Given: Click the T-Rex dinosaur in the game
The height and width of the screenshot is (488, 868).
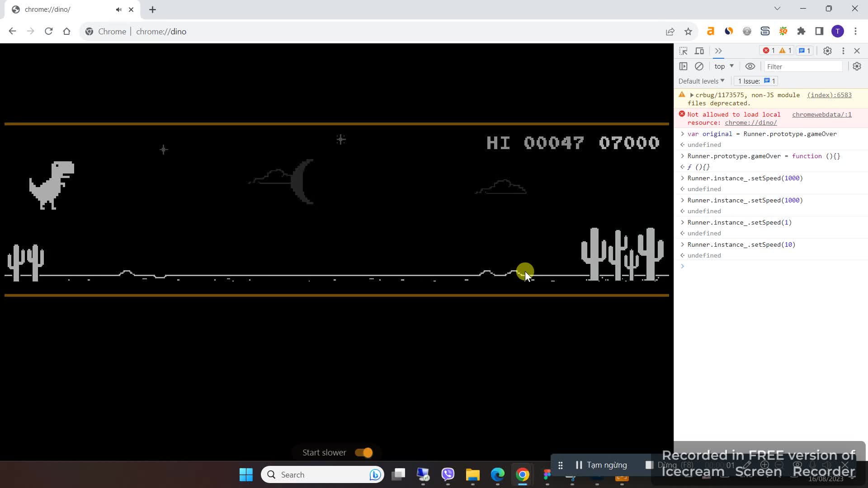Looking at the screenshot, I should (52, 185).
